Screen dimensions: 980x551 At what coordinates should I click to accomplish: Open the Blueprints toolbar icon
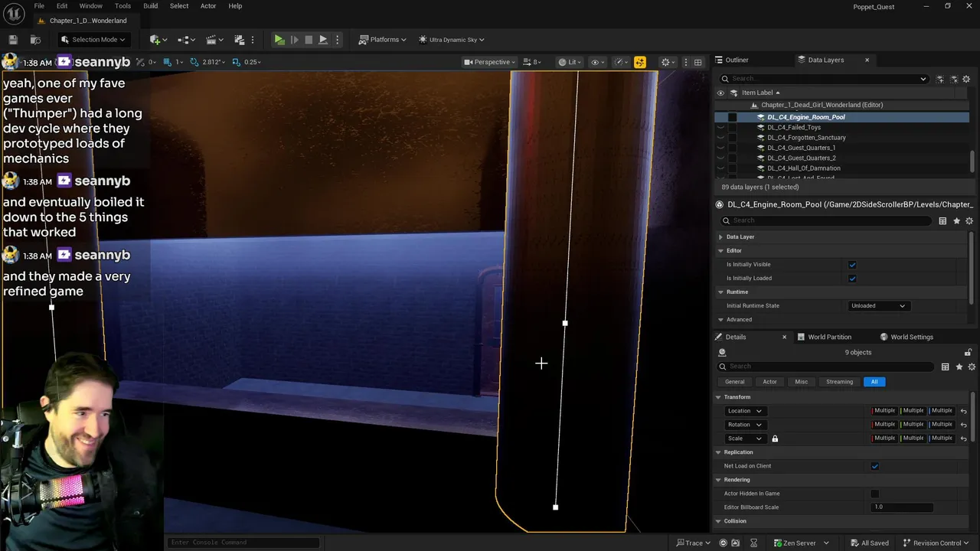186,40
